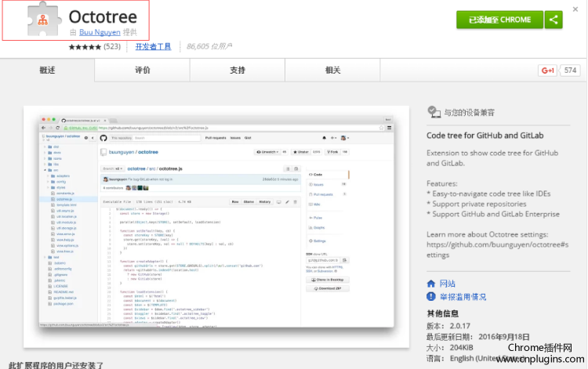Click the five-star rating icons
588x369 pixels.
click(85, 47)
